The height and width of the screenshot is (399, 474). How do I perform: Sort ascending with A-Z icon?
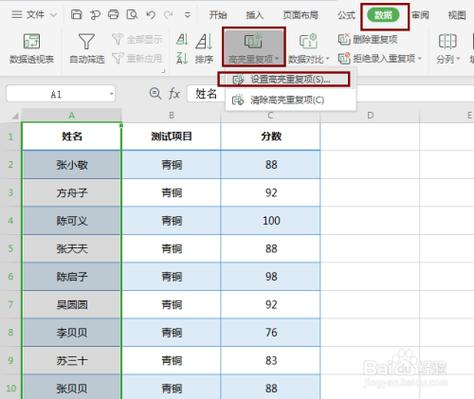(x=182, y=39)
